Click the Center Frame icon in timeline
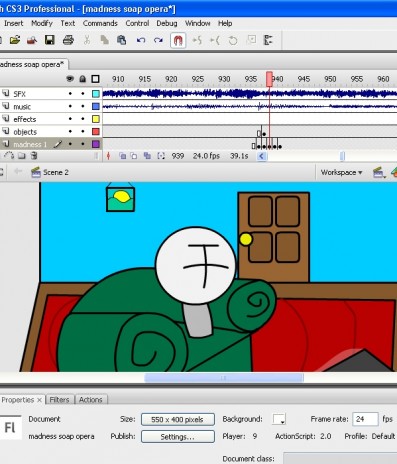 pyautogui.click(x=108, y=156)
